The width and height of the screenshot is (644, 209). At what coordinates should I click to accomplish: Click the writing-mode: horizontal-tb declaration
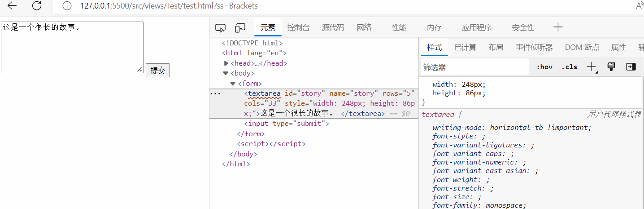point(512,128)
